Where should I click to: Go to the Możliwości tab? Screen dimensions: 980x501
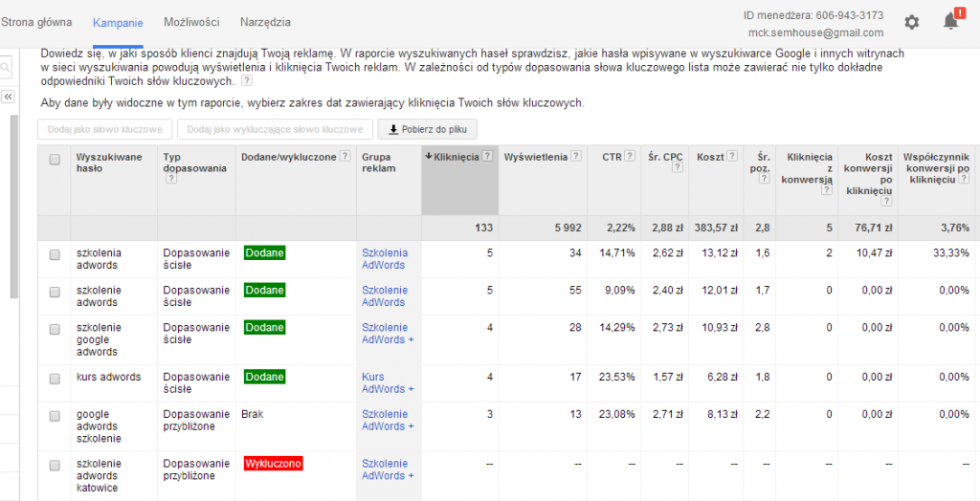point(191,22)
